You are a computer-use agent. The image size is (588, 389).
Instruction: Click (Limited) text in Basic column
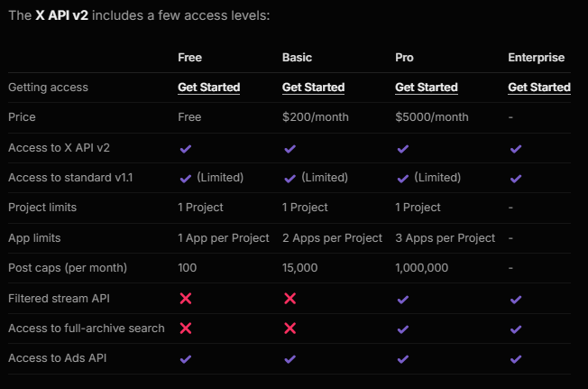tap(325, 178)
